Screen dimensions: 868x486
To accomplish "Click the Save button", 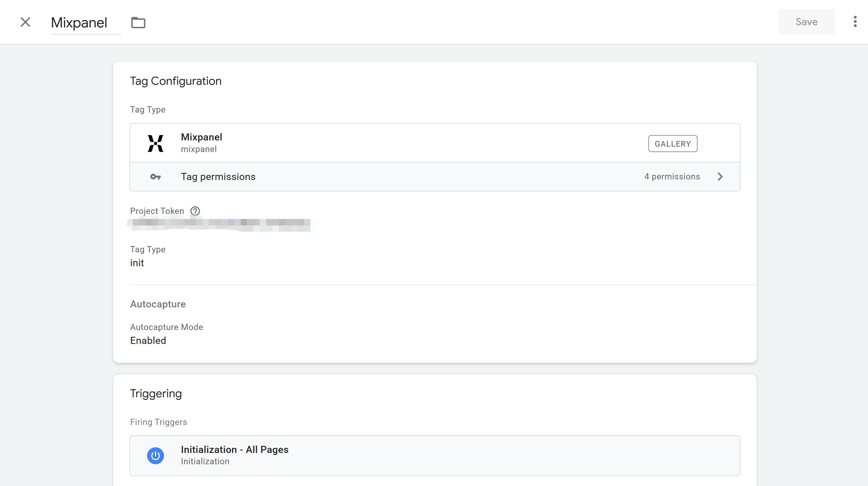I will [x=806, y=21].
